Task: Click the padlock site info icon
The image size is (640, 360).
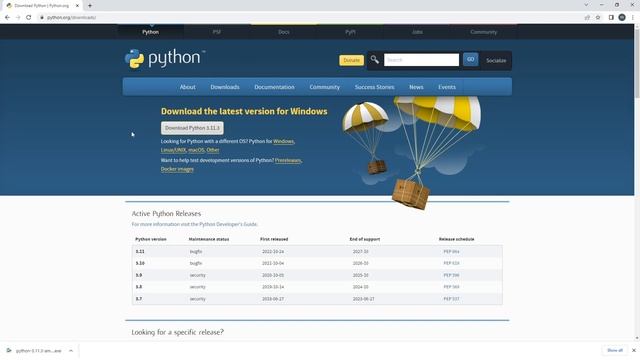Action: coord(41,18)
